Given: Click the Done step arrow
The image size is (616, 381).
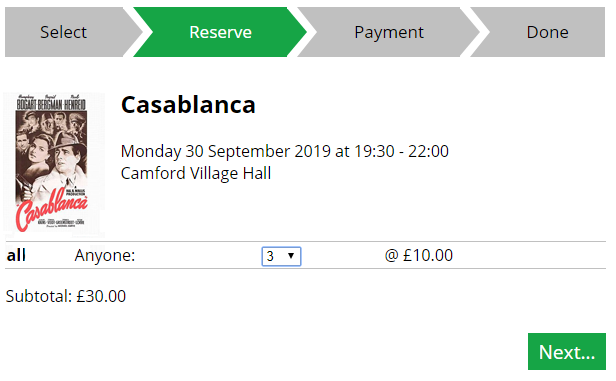Looking at the screenshot, I should coord(541,32).
